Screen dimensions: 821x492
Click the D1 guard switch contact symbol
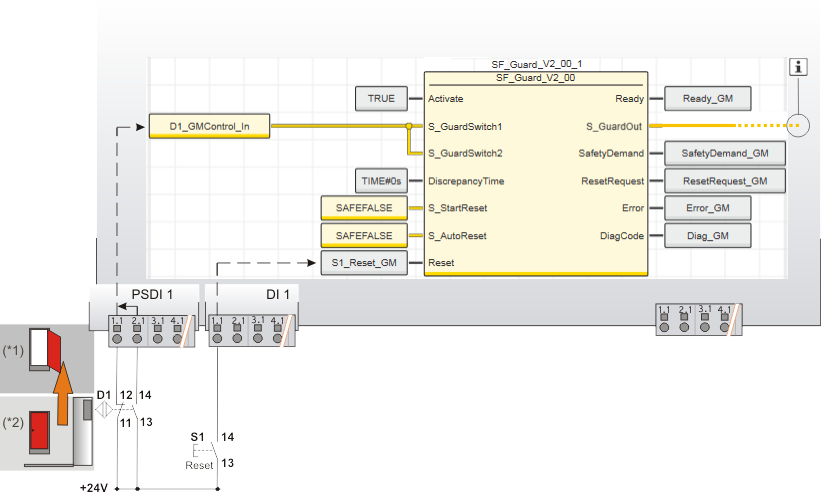(x=117, y=409)
